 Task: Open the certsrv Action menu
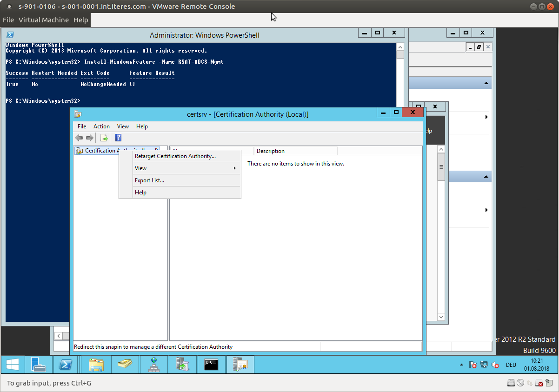[x=101, y=126]
